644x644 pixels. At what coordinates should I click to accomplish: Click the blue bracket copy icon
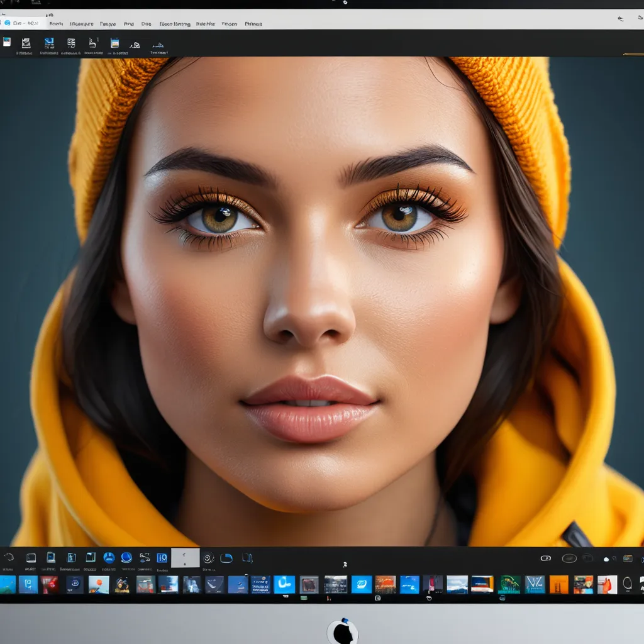(x=247, y=558)
